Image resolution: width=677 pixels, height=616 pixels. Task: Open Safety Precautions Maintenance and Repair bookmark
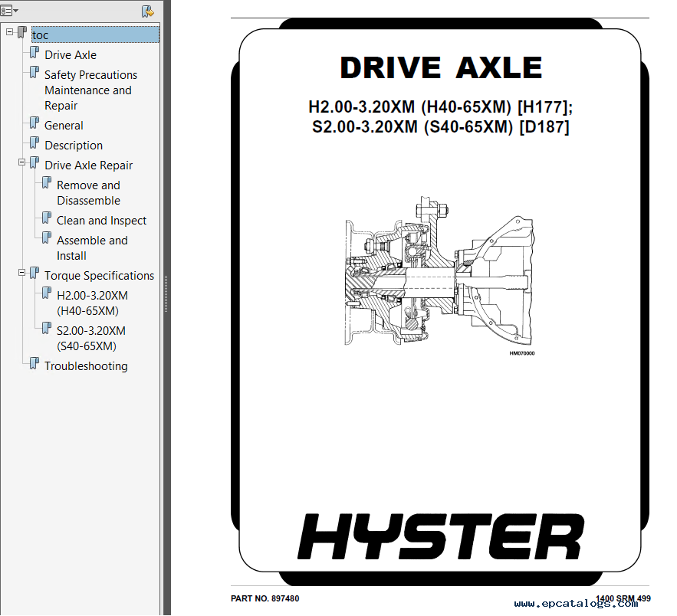point(90,90)
